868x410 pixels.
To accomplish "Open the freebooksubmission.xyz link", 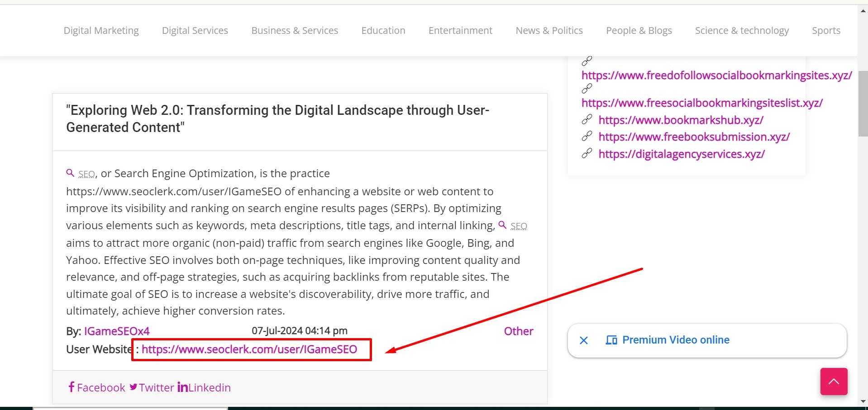I will [694, 137].
